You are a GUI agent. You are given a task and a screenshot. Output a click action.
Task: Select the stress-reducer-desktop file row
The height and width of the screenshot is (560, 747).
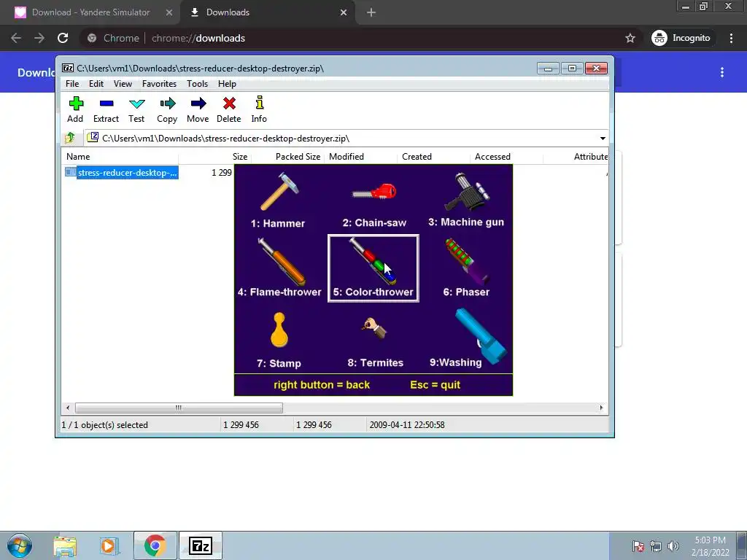122,172
